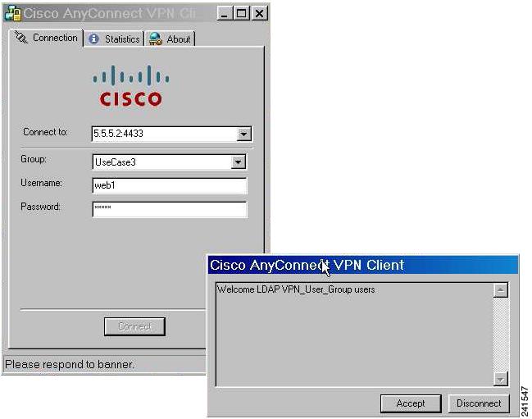Click the 'Password:' label
This screenshot has height=419, width=532.
click(40, 207)
